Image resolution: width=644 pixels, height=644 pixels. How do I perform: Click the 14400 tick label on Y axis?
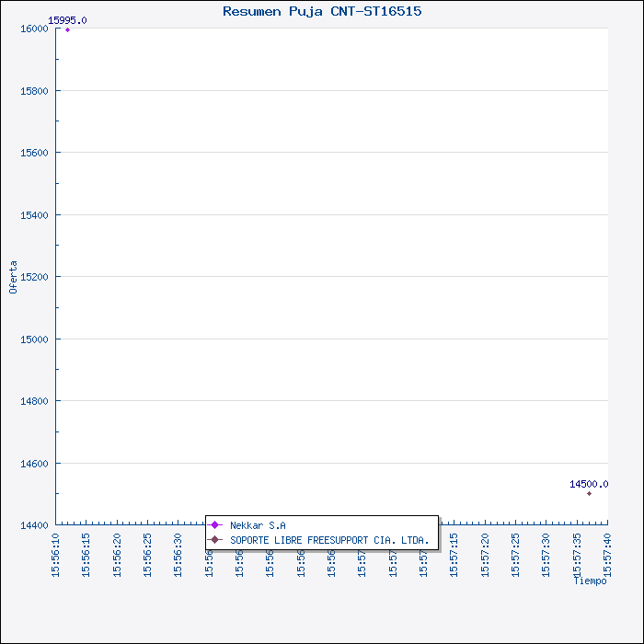(x=35, y=525)
